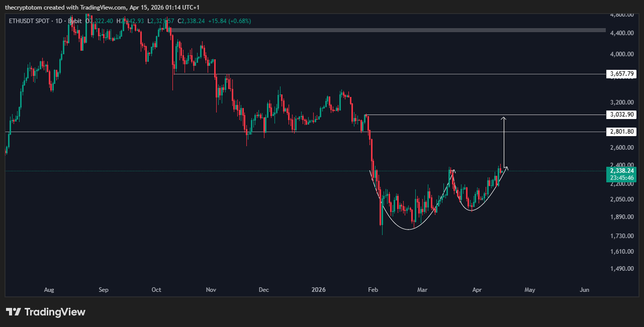Click the 2026 year marker on time axis
The width and height of the screenshot is (644, 327).
point(318,290)
